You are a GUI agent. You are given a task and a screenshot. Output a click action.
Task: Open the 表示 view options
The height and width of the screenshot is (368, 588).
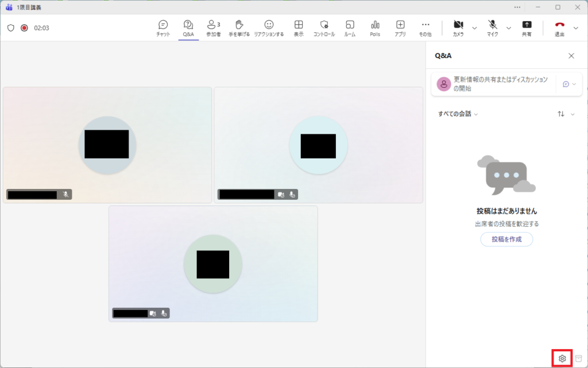tap(299, 28)
